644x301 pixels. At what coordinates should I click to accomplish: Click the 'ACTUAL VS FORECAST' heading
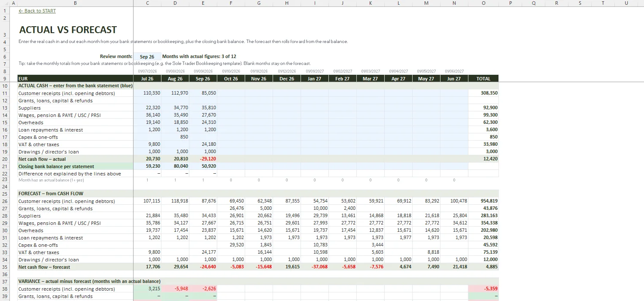click(x=68, y=30)
